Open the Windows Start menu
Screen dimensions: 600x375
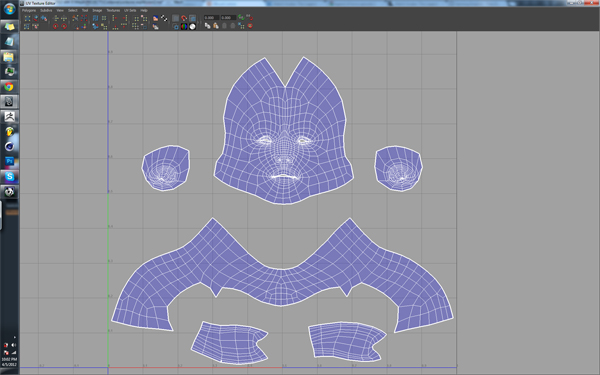pyautogui.click(x=10, y=8)
